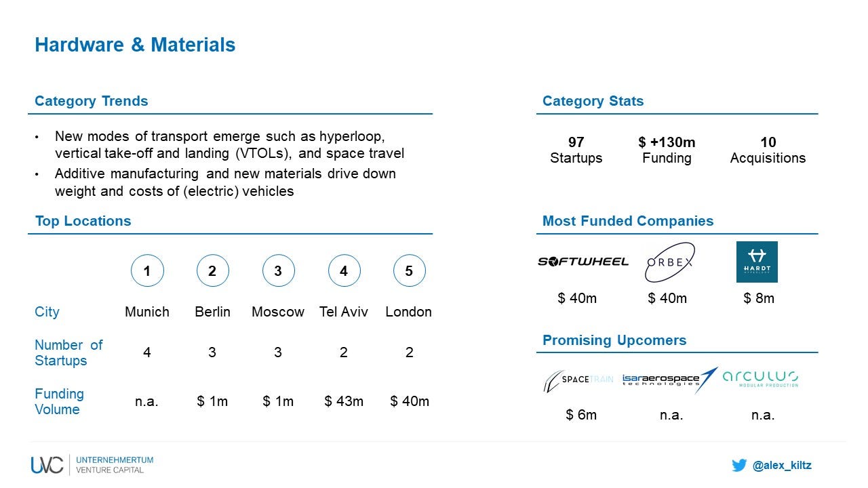Select the Munich city label
The width and height of the screenshot is (868, 488).
click(147, 312)
